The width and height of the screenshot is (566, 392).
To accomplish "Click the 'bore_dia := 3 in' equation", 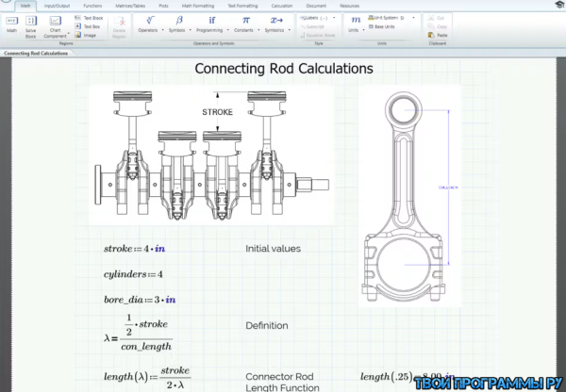I will coord(140,300).
